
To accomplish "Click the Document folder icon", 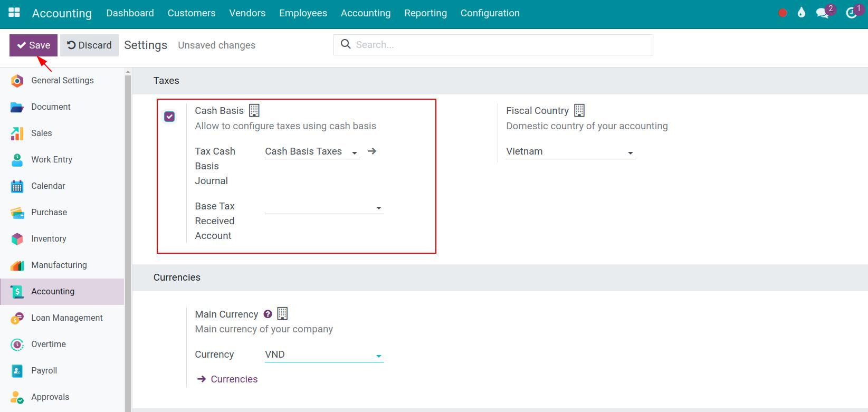I will click(17, 107).
